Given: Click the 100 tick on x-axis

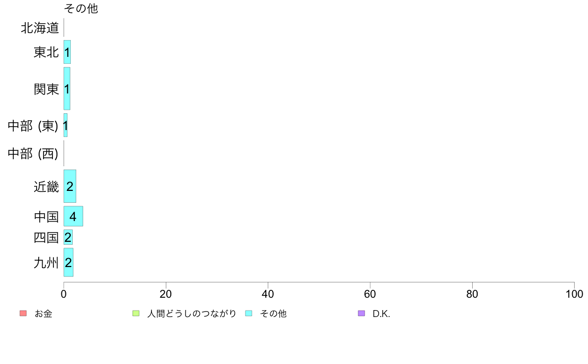Looking at the screenshot, I should [x=574, y=294].
